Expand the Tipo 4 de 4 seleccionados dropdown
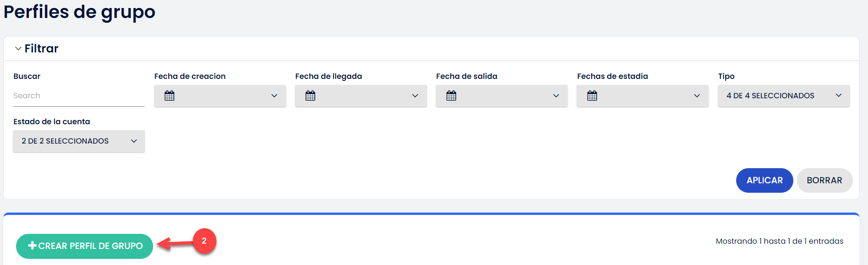This screenshot has width=868, height=265. [783, 96]
